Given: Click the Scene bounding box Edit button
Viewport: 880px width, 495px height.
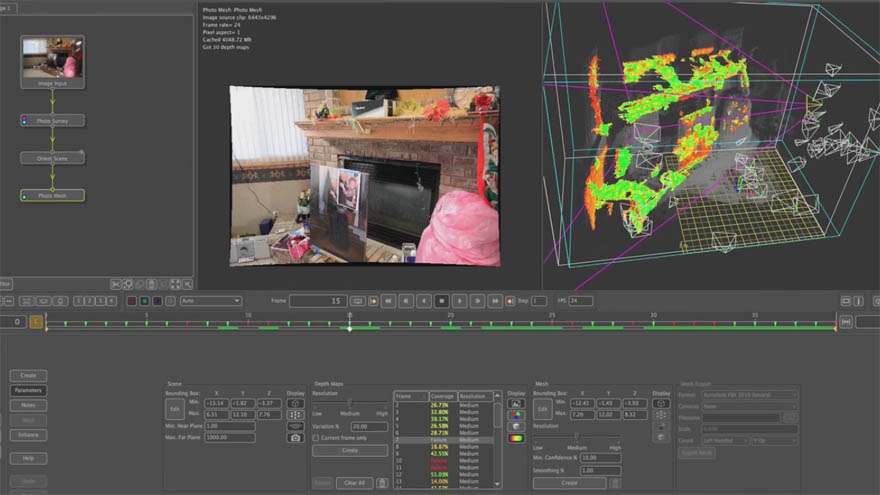Looking at the screenshot, I should (175, 409).
